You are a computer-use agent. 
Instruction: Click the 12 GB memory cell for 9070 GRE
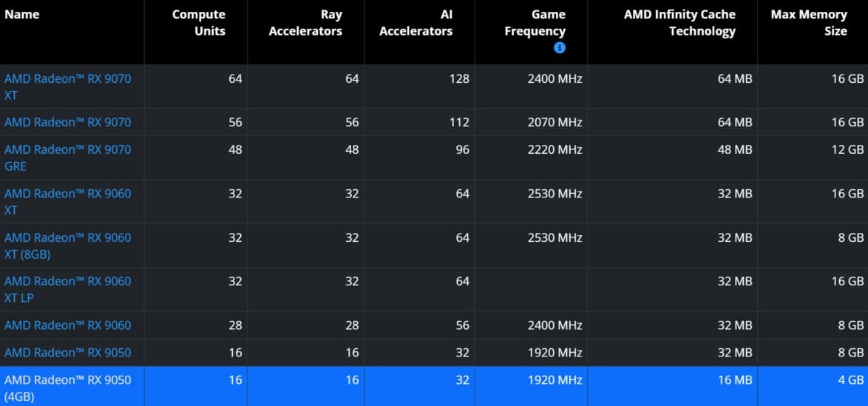847,149
